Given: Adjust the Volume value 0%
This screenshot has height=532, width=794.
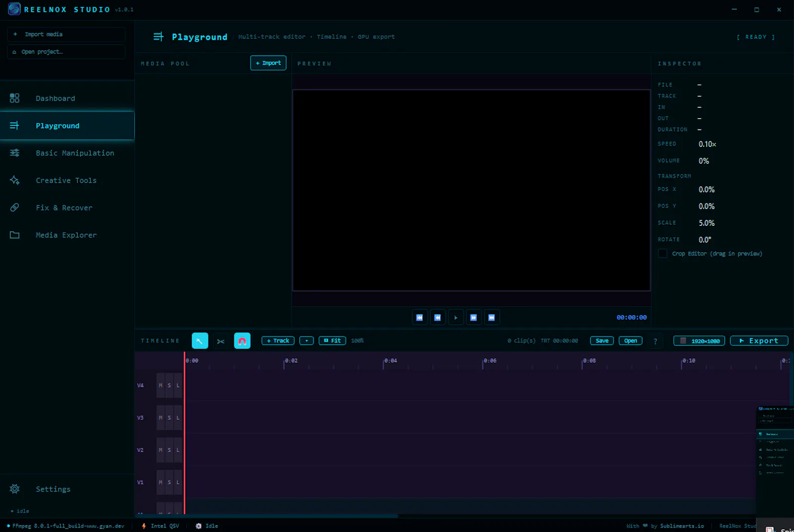Looking at the screenshot, I should pos(704,161).
